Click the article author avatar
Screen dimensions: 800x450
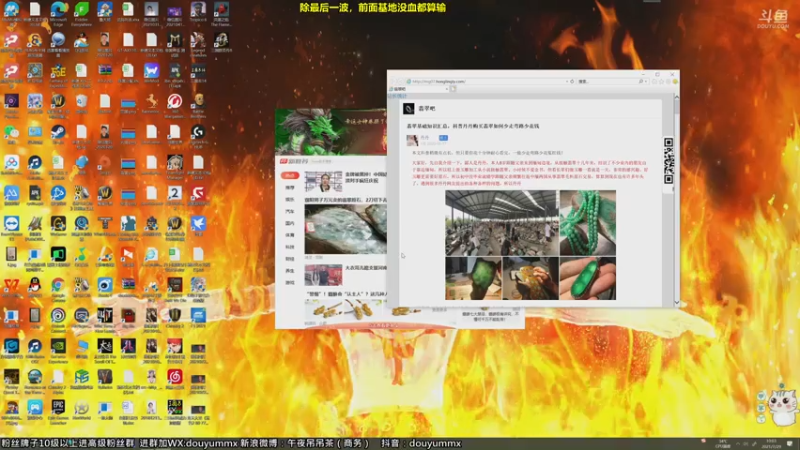(412, 140)
